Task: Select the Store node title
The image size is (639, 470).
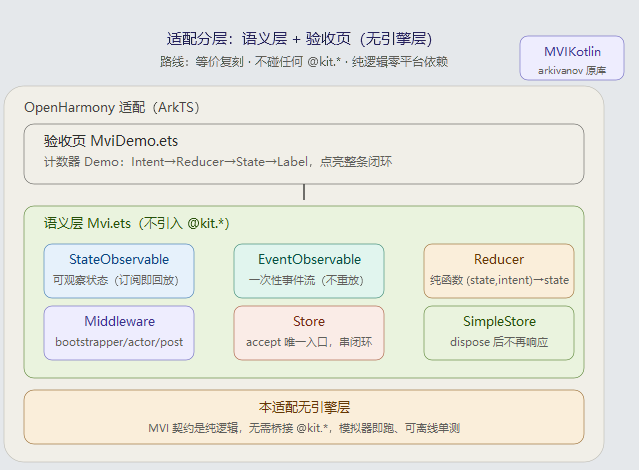Action: (x=309, y=321)
